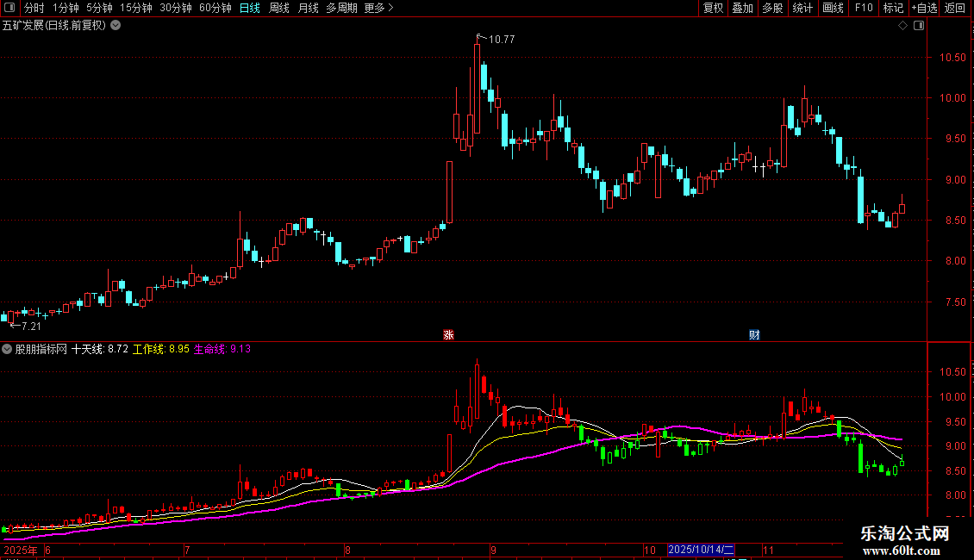Switch to 周线 weekly period

point(279,8)
